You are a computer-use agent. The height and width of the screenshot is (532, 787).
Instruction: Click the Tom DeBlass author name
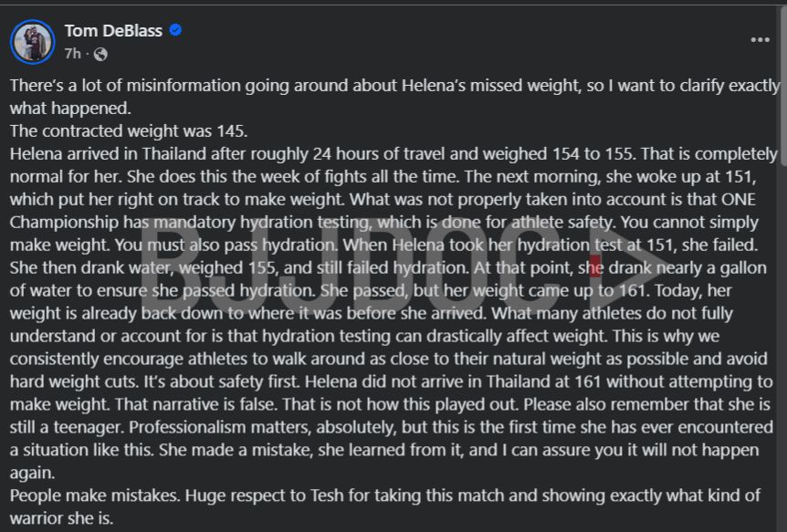tap(112, 30)
